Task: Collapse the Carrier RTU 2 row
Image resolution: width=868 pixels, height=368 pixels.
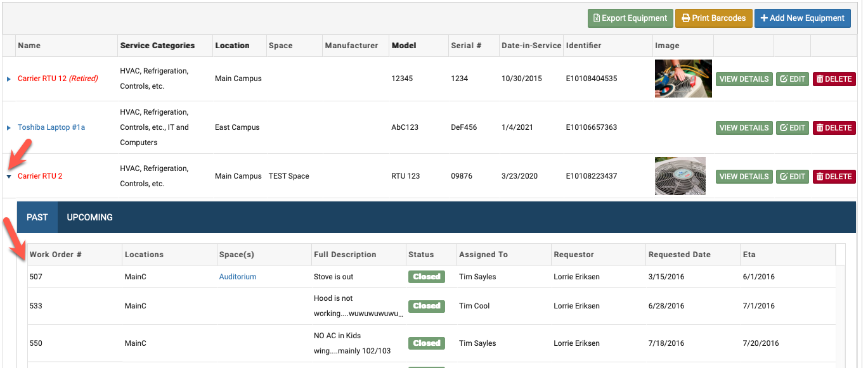Action: coord(9,177)
